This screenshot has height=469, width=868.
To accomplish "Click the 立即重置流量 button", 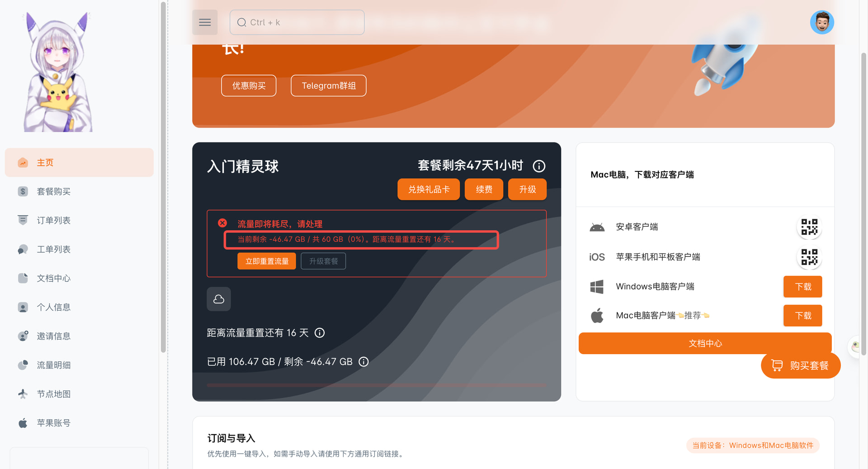I will click(267, 261).
